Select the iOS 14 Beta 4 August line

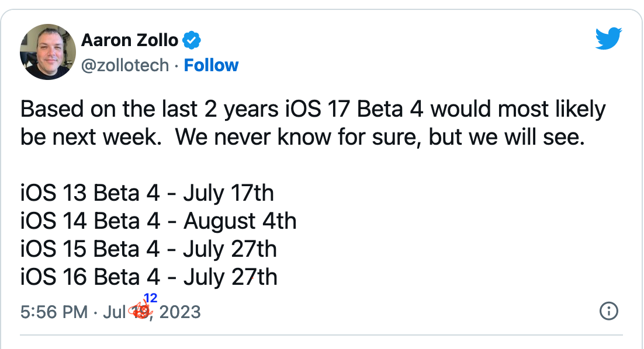158,221
